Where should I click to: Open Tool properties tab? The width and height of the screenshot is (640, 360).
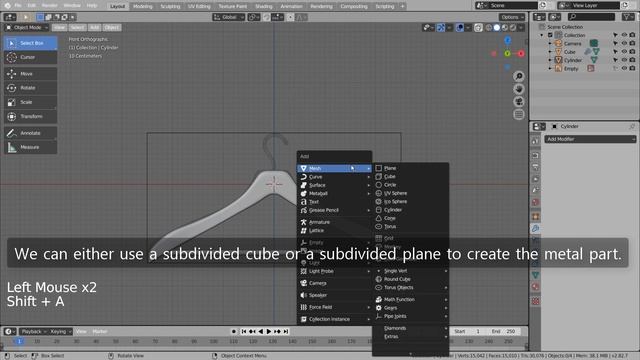click(536, 141)
